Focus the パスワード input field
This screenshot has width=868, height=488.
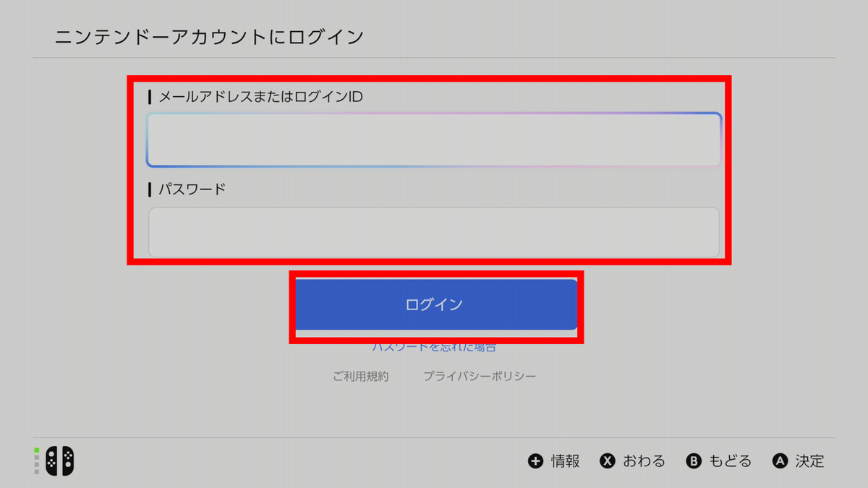click(434, 232)
